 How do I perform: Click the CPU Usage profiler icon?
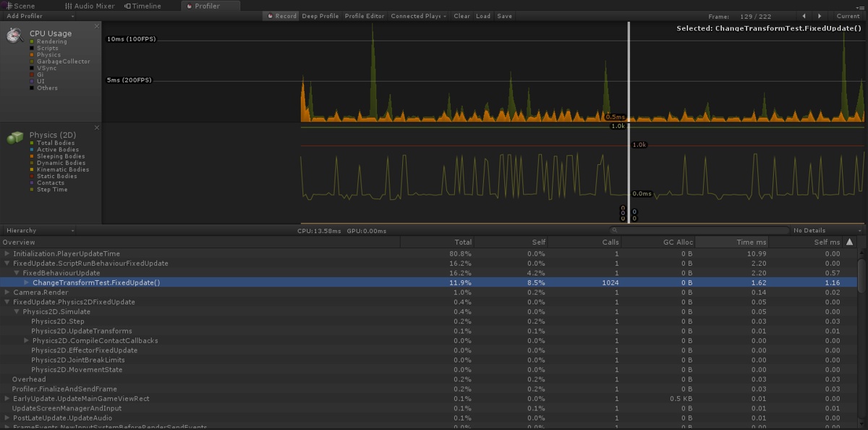pyautogui.click(x=14, y=35)
